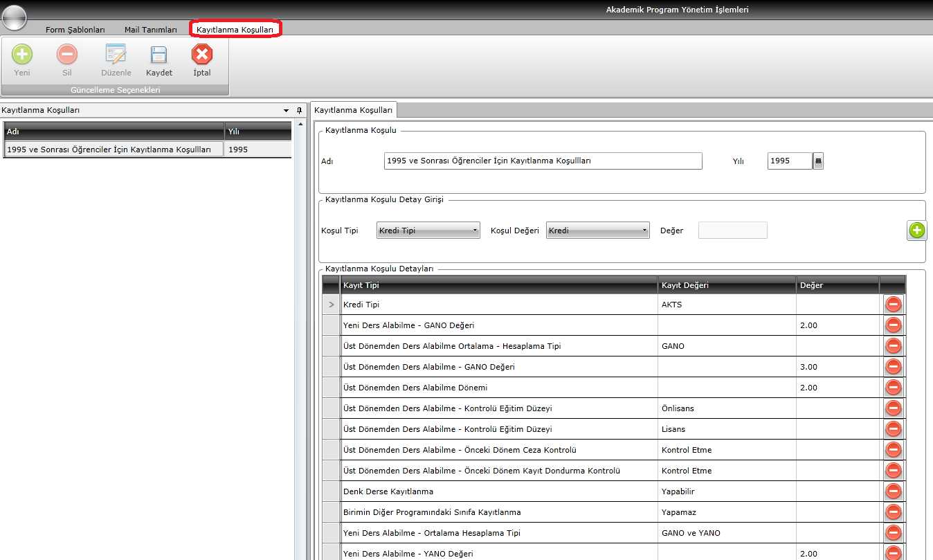This screenshot has width=933, height=560.
Task: Add detail with the green plus button
Action: click(917, 231)
